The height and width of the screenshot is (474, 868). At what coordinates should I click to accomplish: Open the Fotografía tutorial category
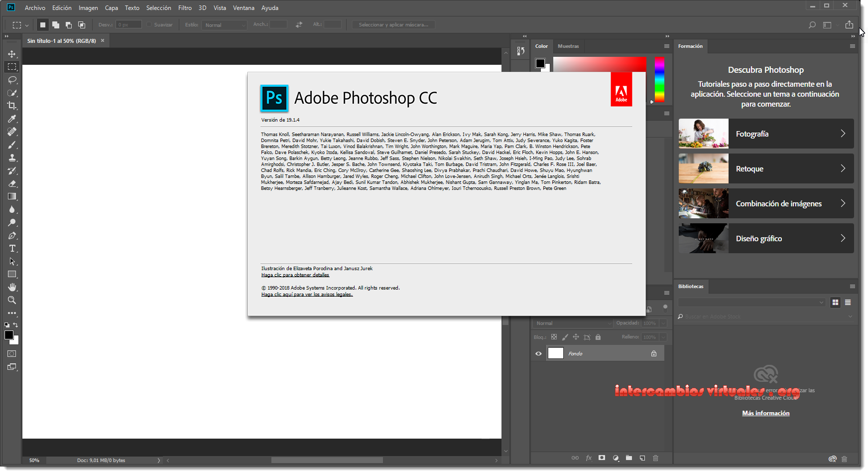pyautogui.click(x=766, y=134)
